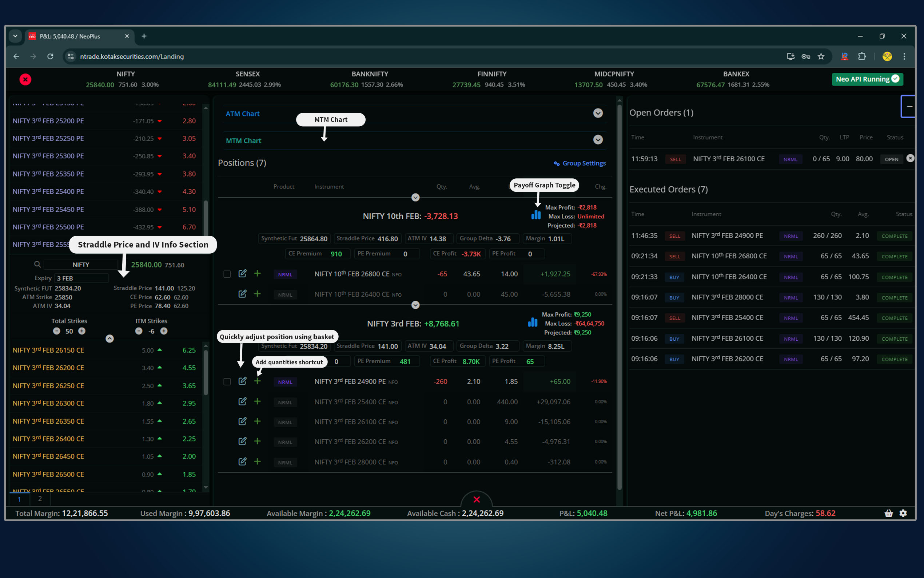Viewport: 924px width, 578px height.
Task: Switch to watchlist tab 2
Action: (40, 499)
